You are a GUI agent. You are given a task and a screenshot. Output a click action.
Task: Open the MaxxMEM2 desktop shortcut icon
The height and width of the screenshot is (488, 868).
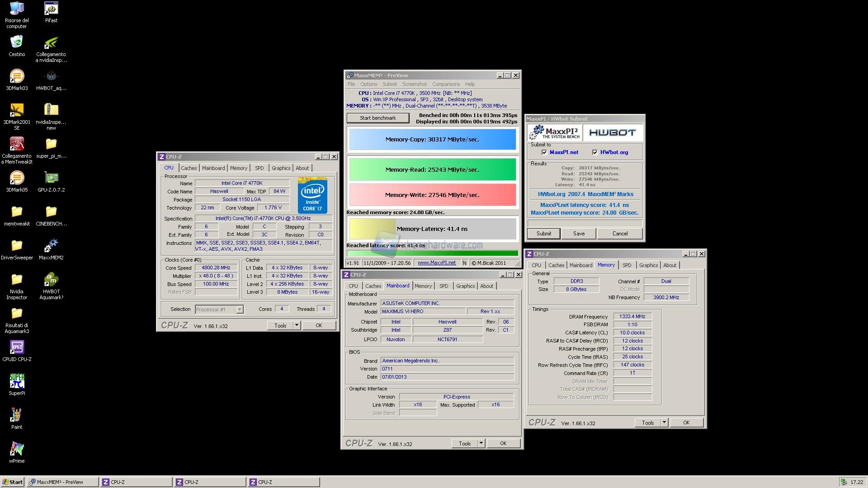pyautogui.click(x=51, y=246)
